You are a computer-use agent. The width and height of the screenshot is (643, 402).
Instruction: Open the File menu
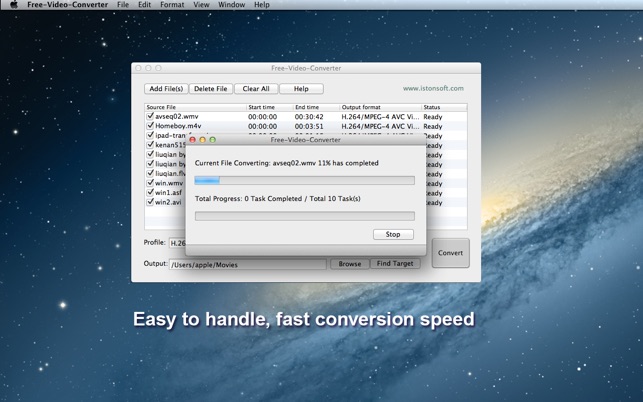tap(123, 5)
